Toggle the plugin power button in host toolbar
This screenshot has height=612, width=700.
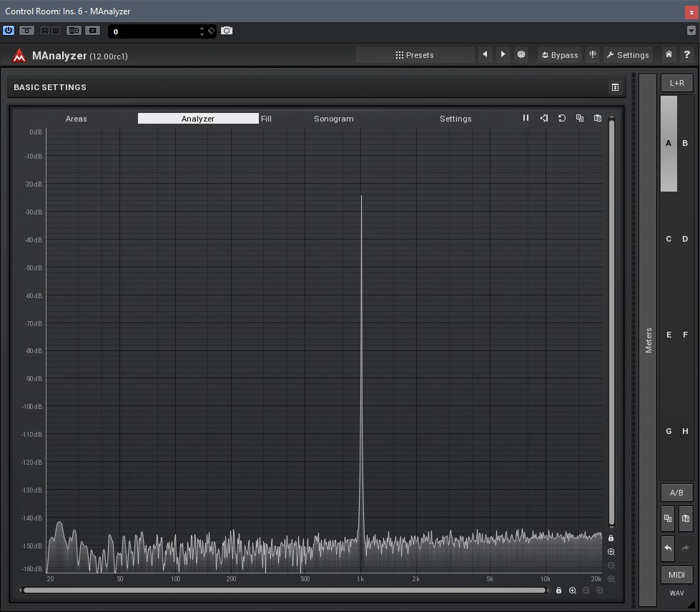click(x=9, y=31)
